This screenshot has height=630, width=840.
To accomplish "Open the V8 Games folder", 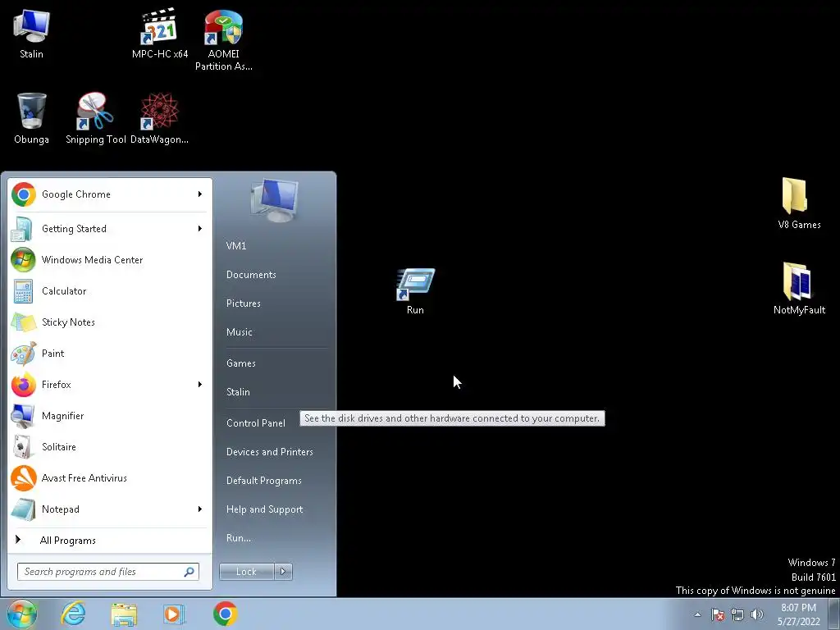I will (x=799, y=203).
